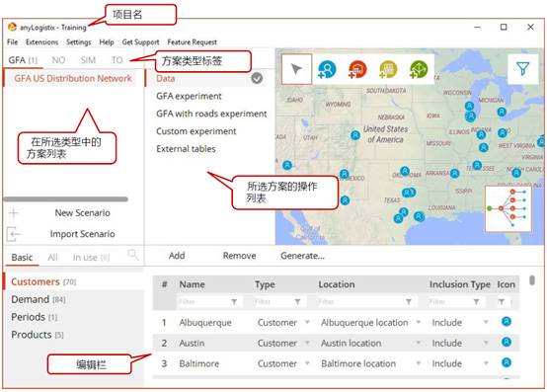Open Location dropdown for Austin location
The height and width of the screenshot is (392, 547).
click(419, 343)
